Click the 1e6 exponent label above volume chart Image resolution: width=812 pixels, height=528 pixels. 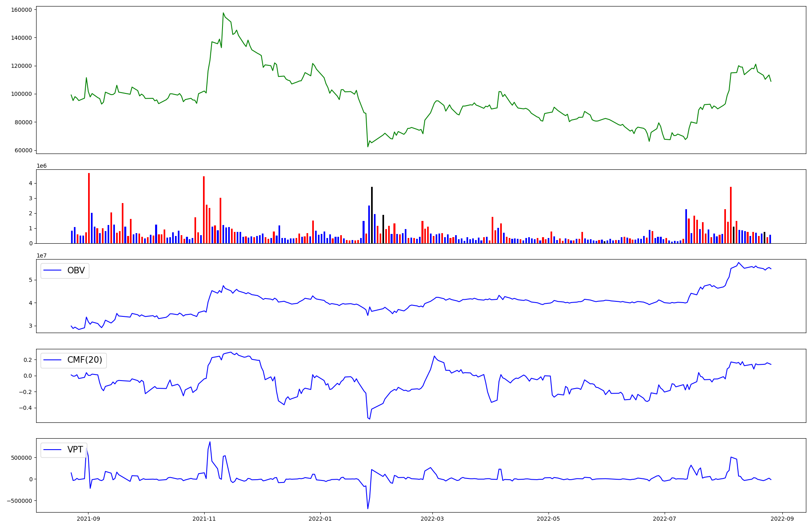point(41,166)
